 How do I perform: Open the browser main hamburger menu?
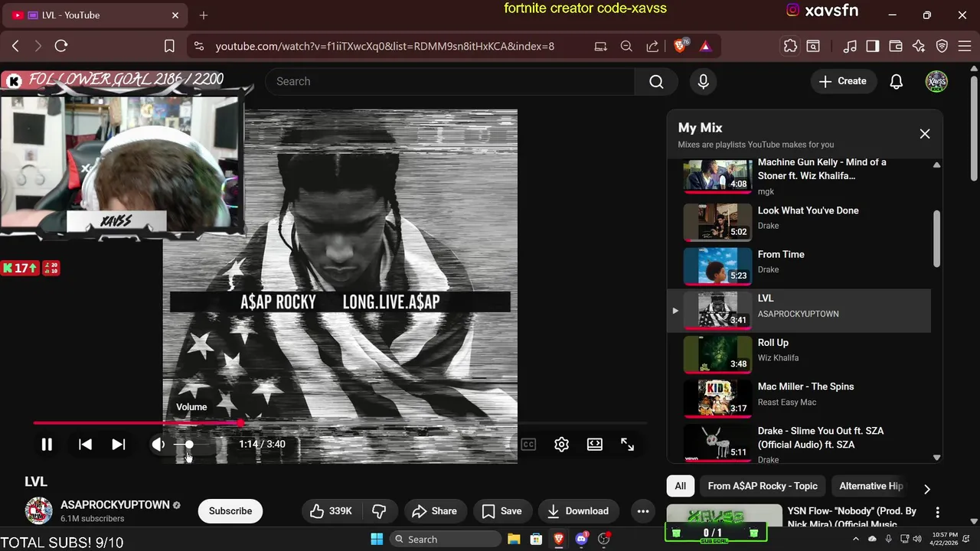click(x=964, y=46)
